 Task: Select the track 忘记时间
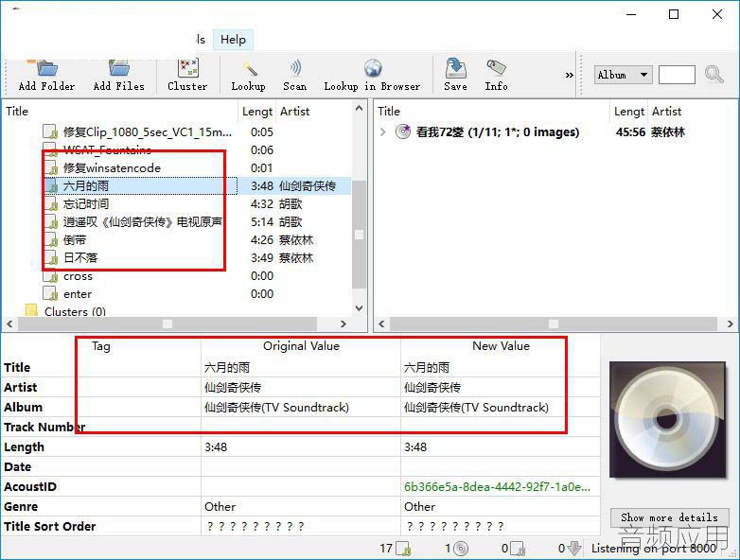pos(86,203)
